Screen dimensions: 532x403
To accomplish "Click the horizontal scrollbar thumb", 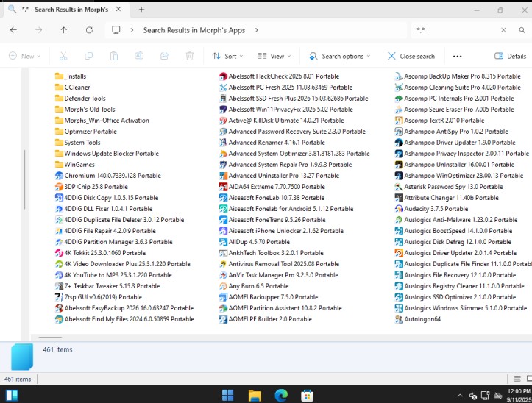I will coord(50,338).
